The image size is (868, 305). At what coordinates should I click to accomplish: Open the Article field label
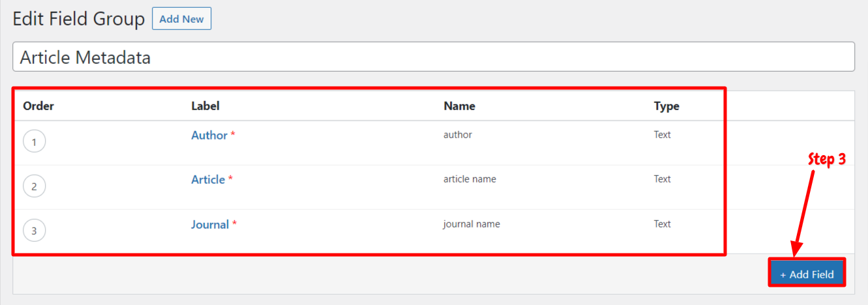(x=208, y=180)
